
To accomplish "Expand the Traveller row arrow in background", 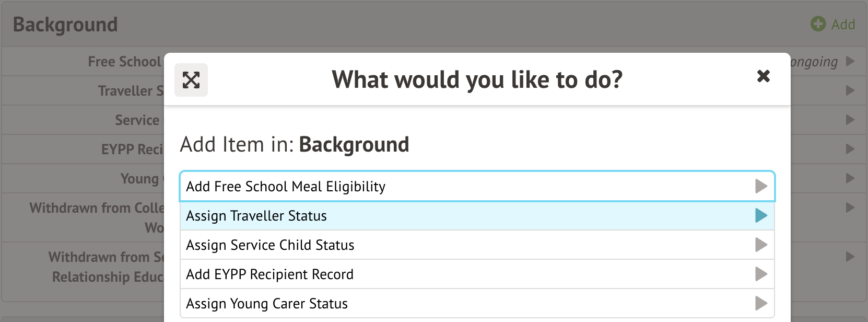I will [850, 91].
